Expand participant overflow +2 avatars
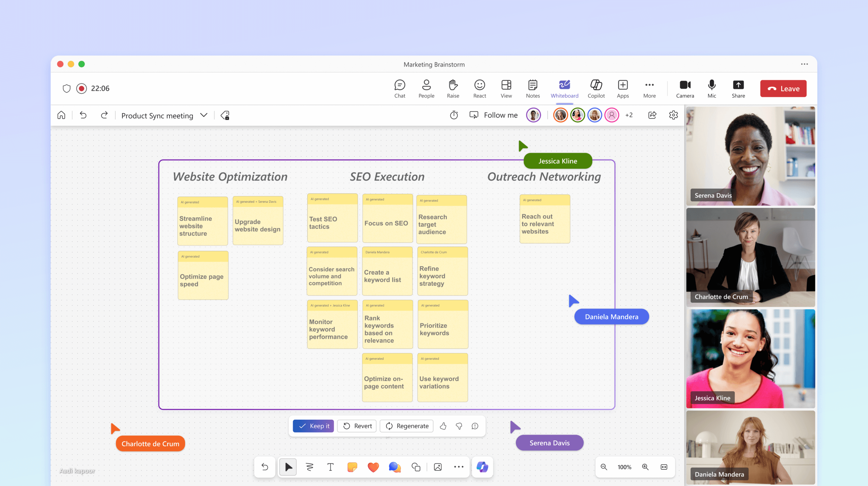The height and width of the screenshot is (486, 868). (x=628, y=116)
